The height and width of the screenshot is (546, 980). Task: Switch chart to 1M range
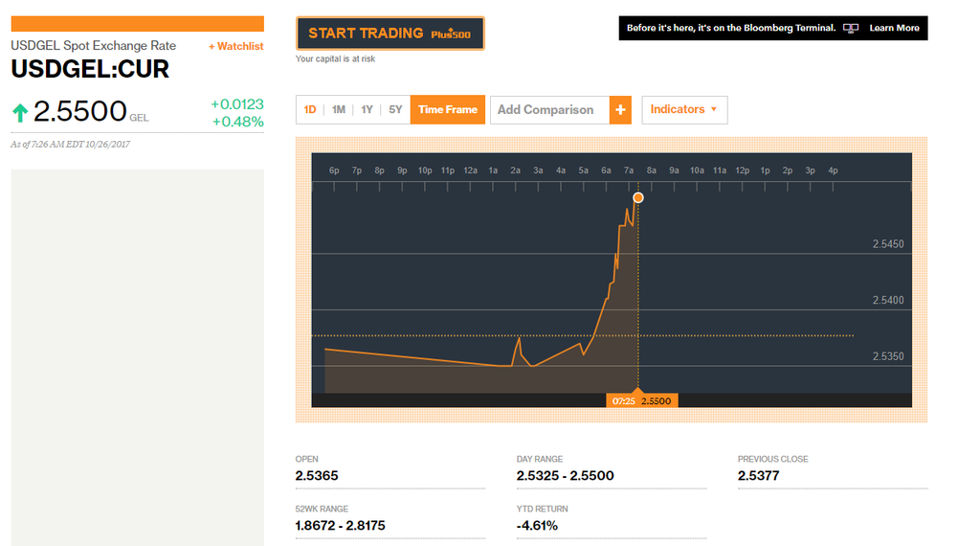click(x=338, y=109)
